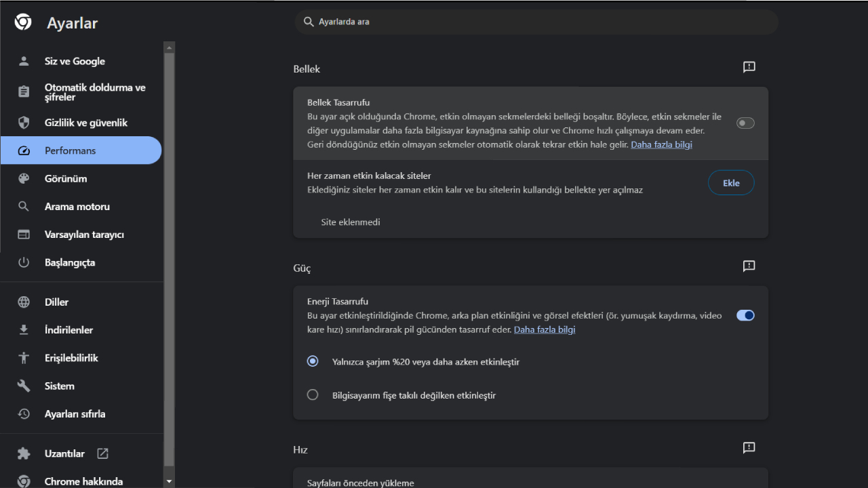868x488 pixels.
Task: Go to İndirilenler settings
Action: (81, 330)
